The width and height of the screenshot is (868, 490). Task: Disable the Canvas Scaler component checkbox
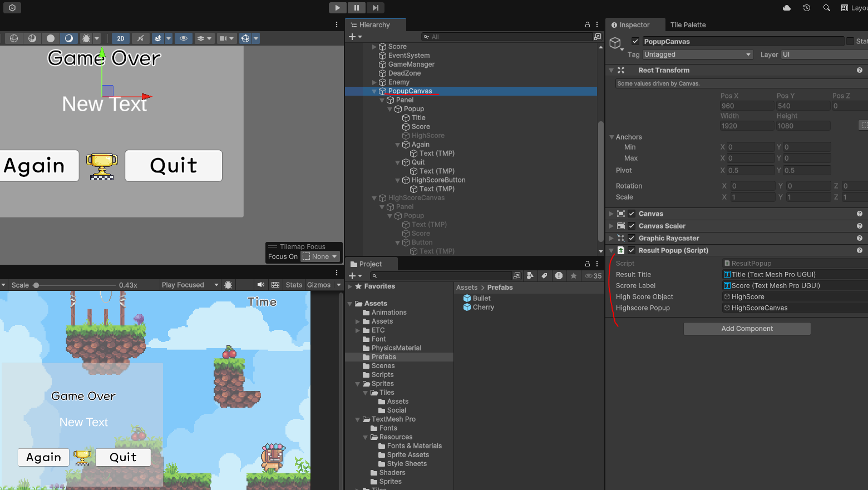632,226
